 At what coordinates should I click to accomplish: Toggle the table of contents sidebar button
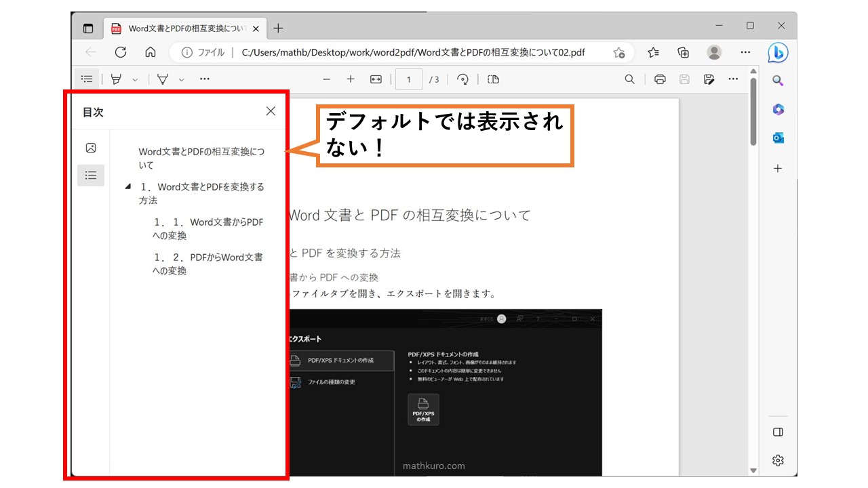click(x=87, y=79)
